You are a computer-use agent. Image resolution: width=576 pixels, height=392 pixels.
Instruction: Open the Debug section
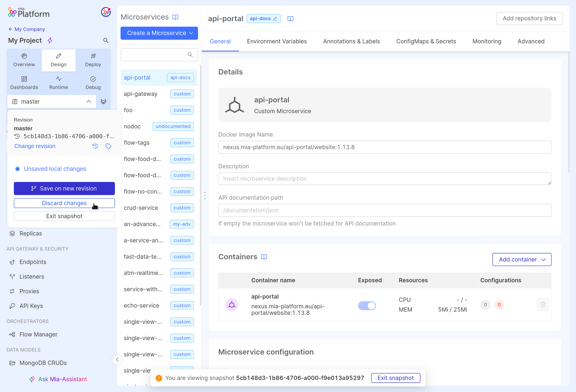pos(93,83)
